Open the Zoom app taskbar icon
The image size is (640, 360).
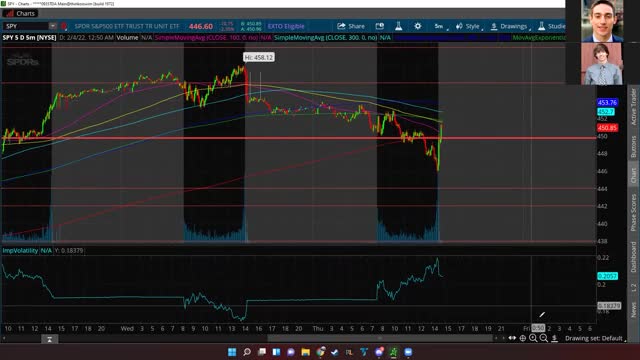408,352
